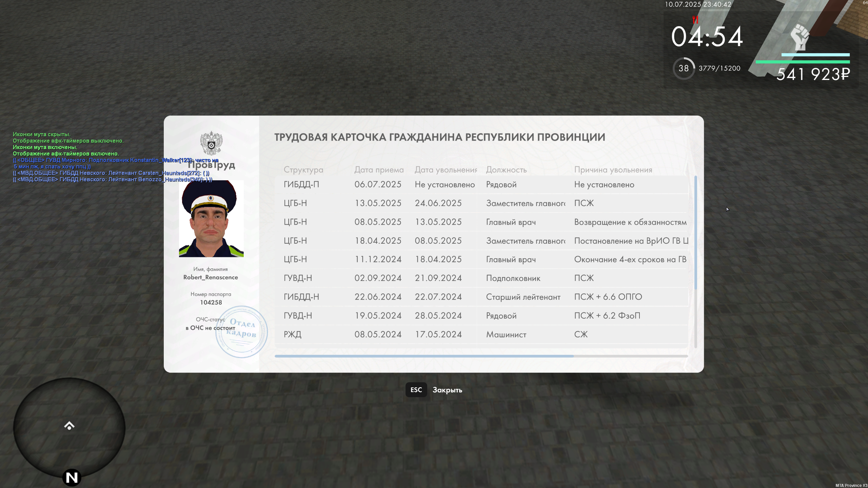Click Окончание 4-ех сроков на ГВ reason
This screenshot has height=488, width=868.
coord(630,260)
